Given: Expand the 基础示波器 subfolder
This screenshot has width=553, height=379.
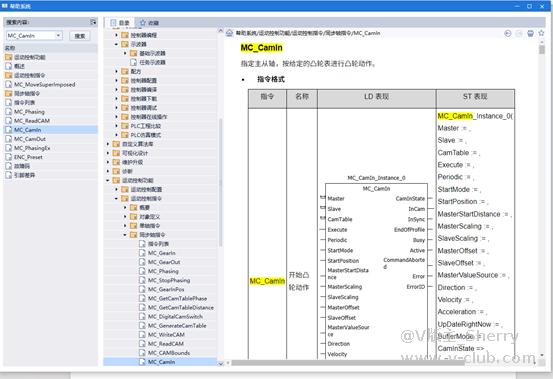Looking at the screenshot, I should [125, 53].
